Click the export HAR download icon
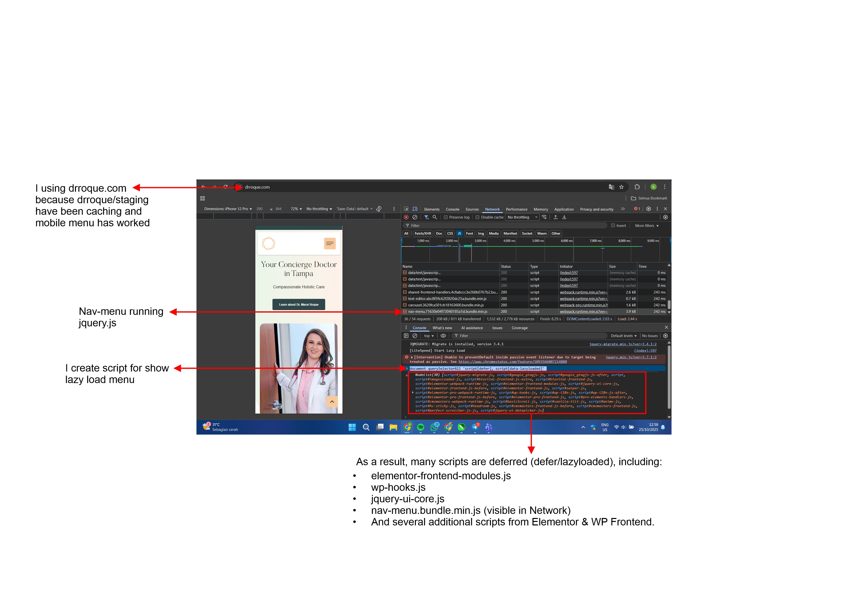The width and height of the screenshot is (868, 614). pos(564,217)
